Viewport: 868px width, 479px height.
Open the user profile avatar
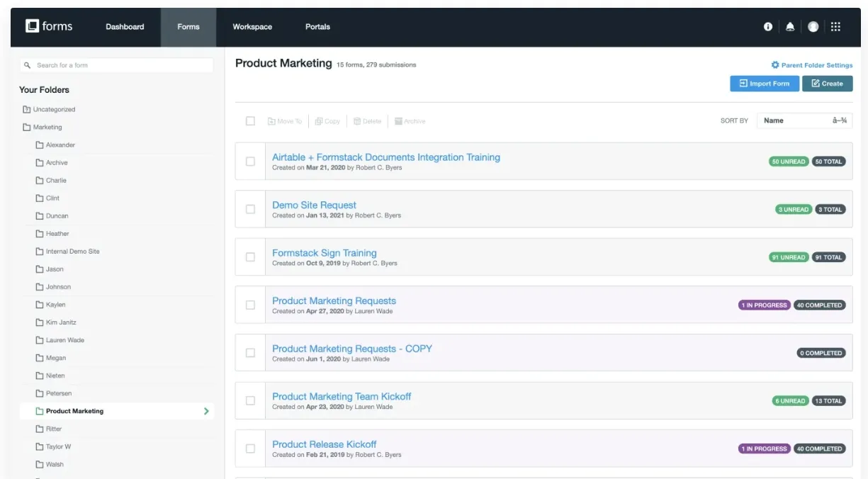[813, 26]
